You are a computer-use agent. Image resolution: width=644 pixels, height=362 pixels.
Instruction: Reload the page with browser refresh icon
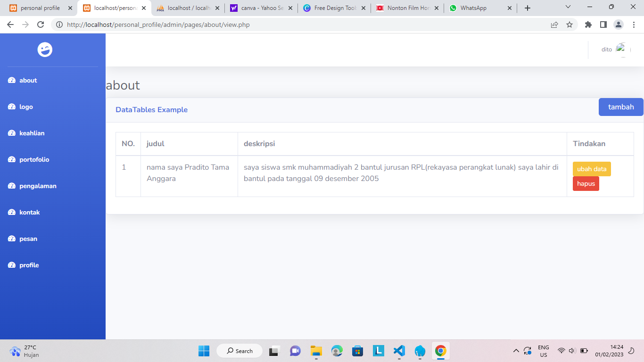41,25
